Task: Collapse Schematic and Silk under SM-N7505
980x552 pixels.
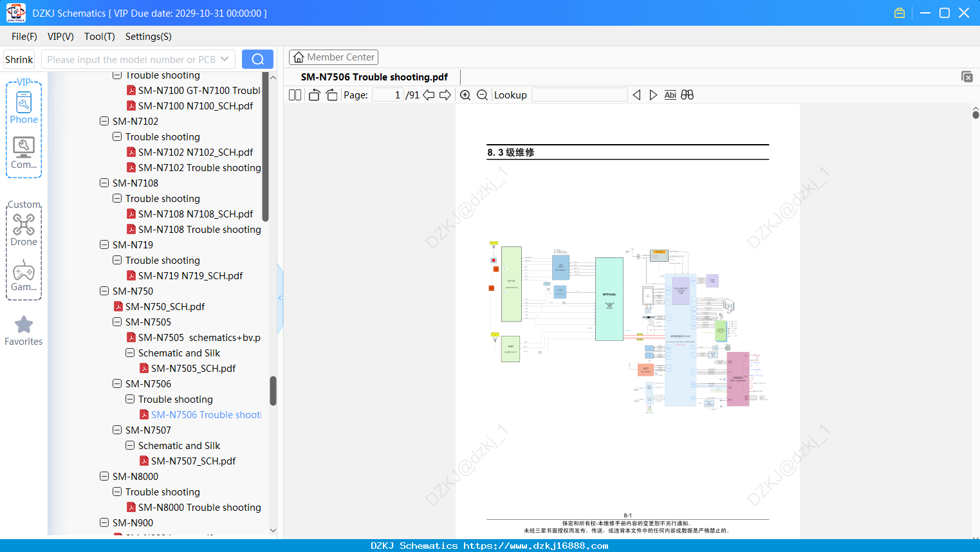Action: pos(130,353)
